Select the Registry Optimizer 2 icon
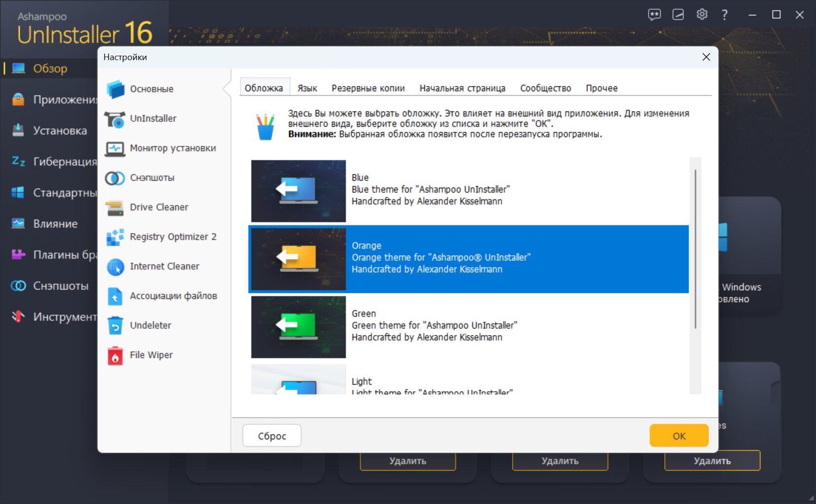 pos(115,237)
